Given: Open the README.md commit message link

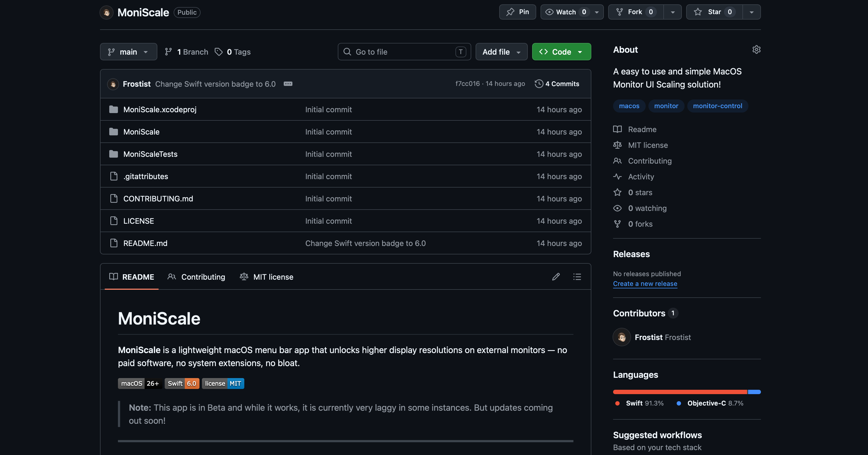Looking at the screenshot, I should click(365, 243).
